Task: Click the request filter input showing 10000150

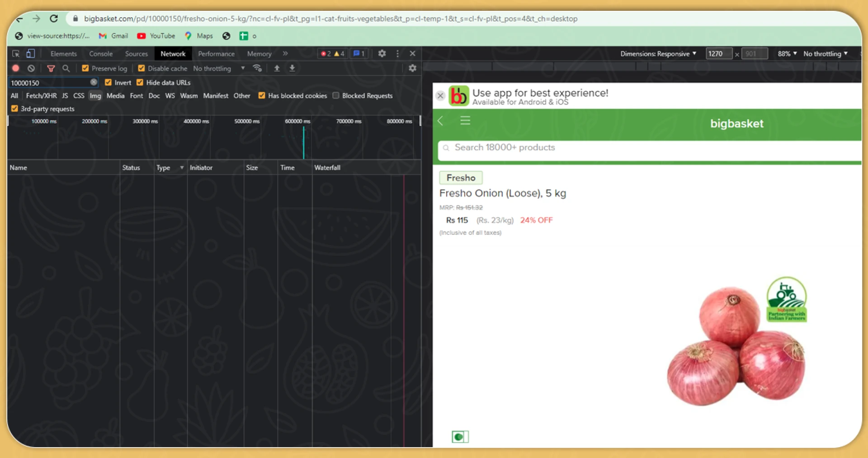Action: click(x=50, y=82)
